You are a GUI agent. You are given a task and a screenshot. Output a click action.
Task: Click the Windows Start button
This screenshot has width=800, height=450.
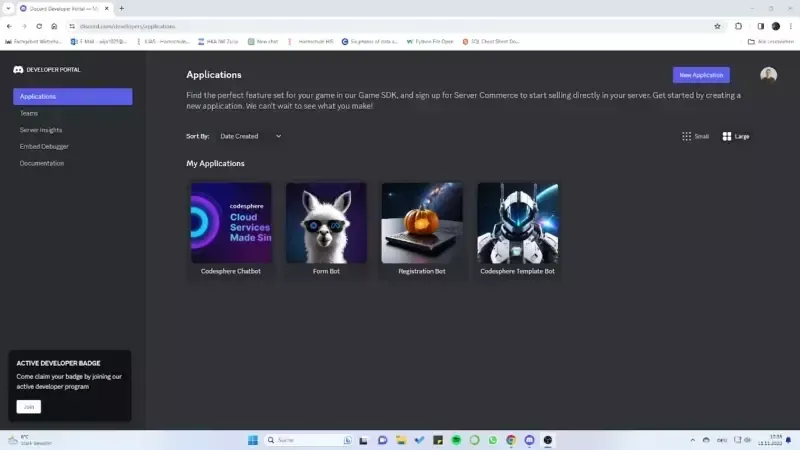point(253,440)
